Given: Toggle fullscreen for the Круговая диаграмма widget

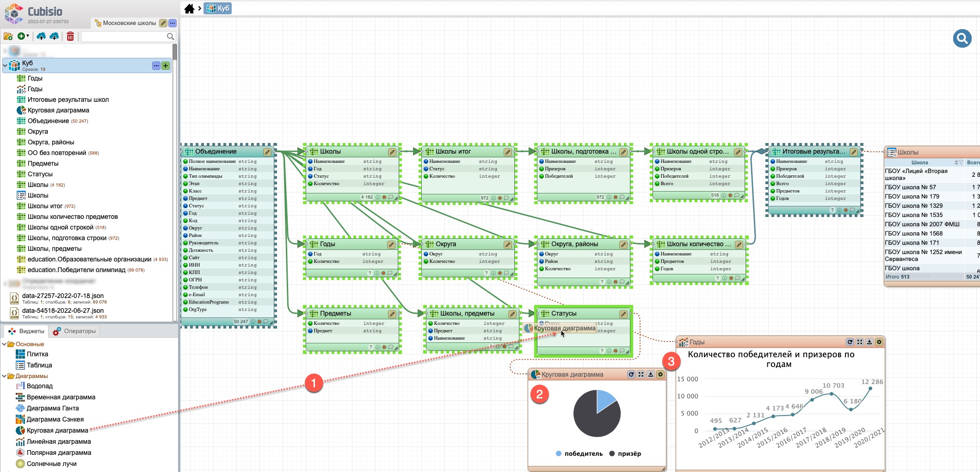Looking at the screenshot, I should (641, 374).
